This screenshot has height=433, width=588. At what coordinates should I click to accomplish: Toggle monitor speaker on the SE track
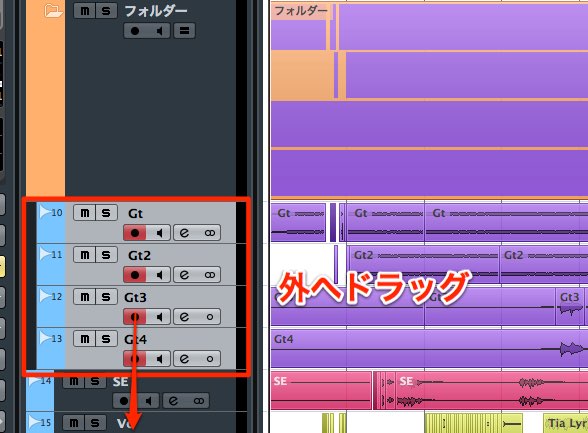click(x=148, y=401)
